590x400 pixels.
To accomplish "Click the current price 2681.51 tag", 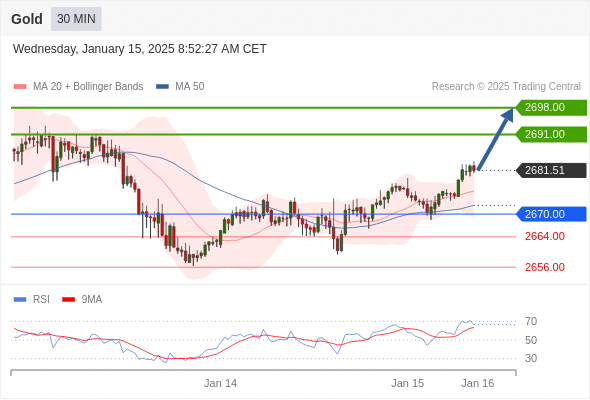I will [x=551, y=170].
